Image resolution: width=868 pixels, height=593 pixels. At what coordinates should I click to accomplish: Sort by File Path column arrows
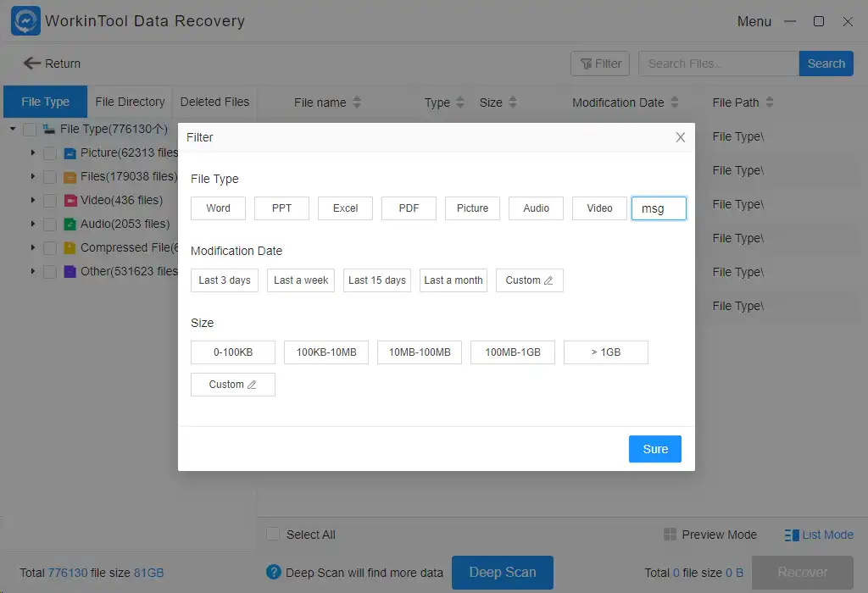tap(770, 103)
